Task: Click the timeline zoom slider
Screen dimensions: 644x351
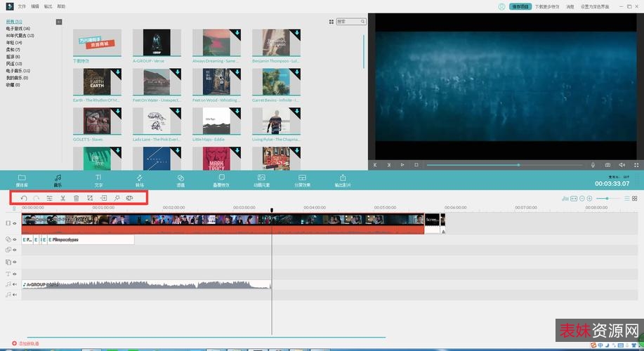Action: (x=607, y=199)
